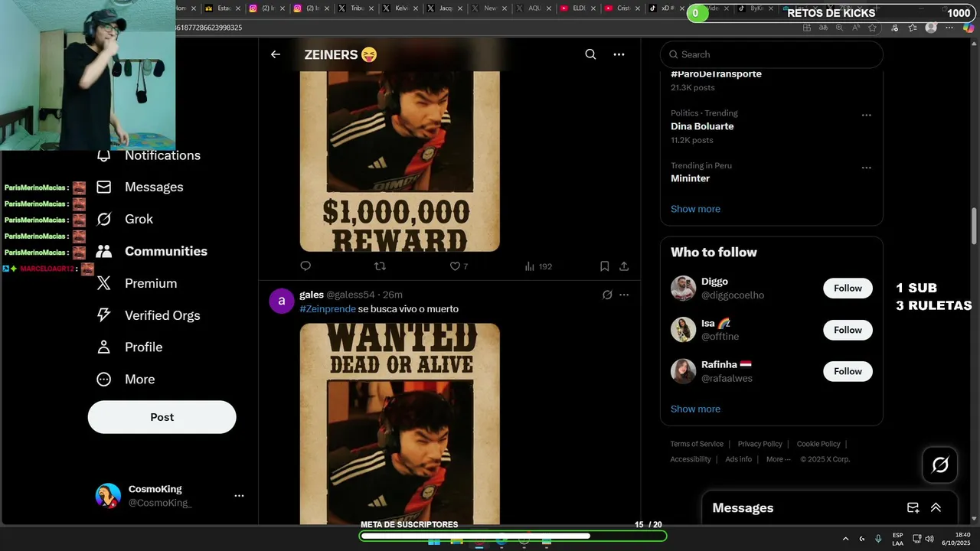The height and width of the screenshot is (551, 980).
Task: Open the Dina Boluarte trending topic
Action: pos(702,126)
